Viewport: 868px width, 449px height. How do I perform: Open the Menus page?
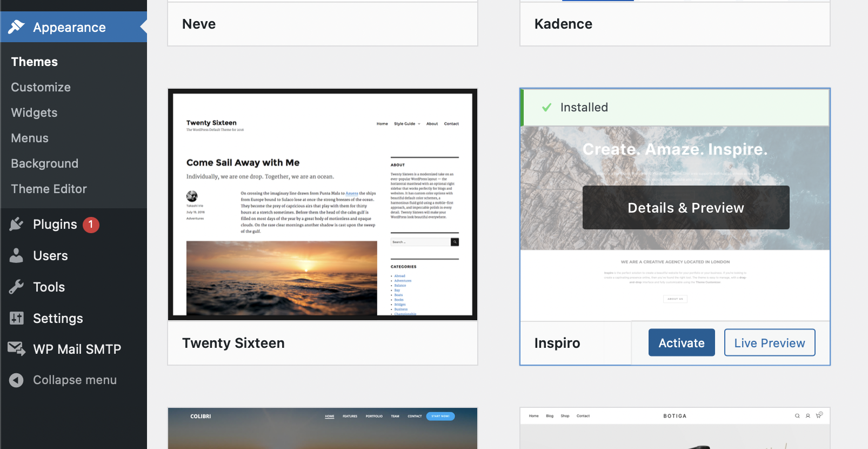coord(30,138)
